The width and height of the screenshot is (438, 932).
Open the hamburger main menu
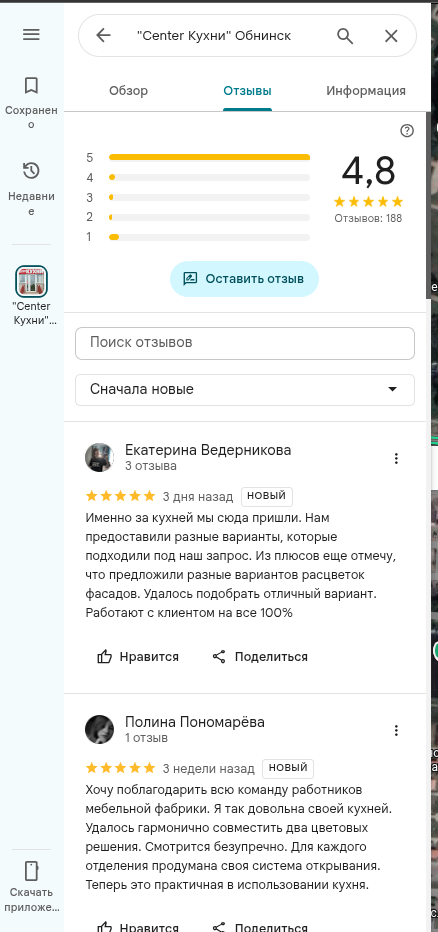31,34
